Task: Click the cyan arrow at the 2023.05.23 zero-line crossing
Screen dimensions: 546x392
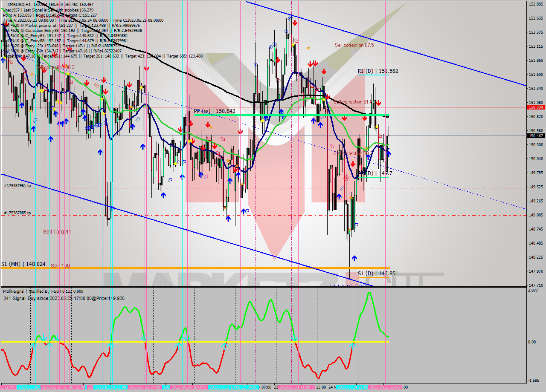Action: [x=294, y=340]
